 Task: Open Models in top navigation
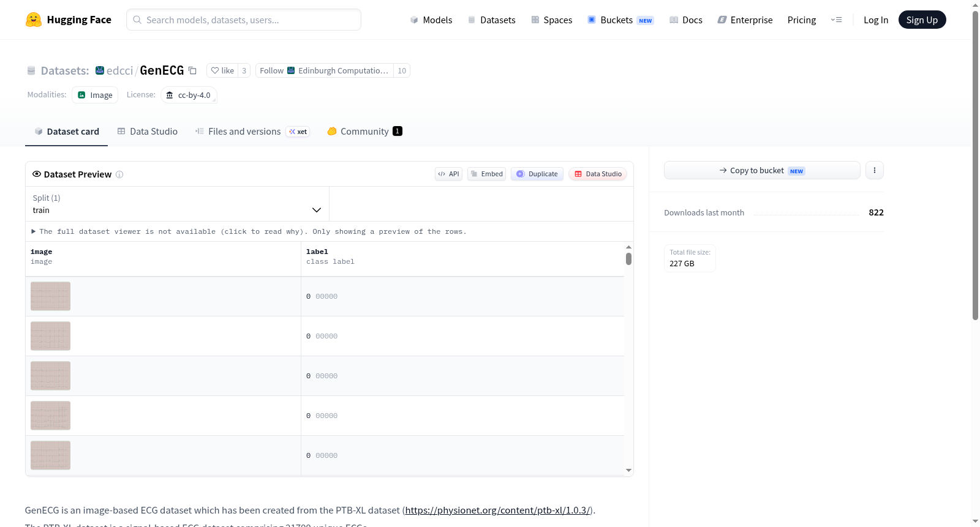431,20
